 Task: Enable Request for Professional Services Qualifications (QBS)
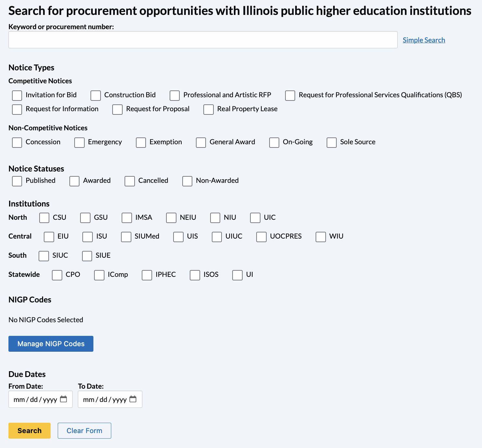click(x=290, y=96)
